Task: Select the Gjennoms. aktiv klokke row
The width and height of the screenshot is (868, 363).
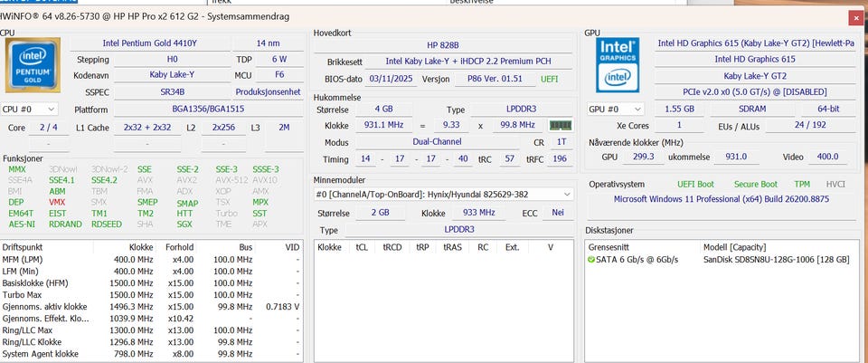Action: [x=152, y=307]
